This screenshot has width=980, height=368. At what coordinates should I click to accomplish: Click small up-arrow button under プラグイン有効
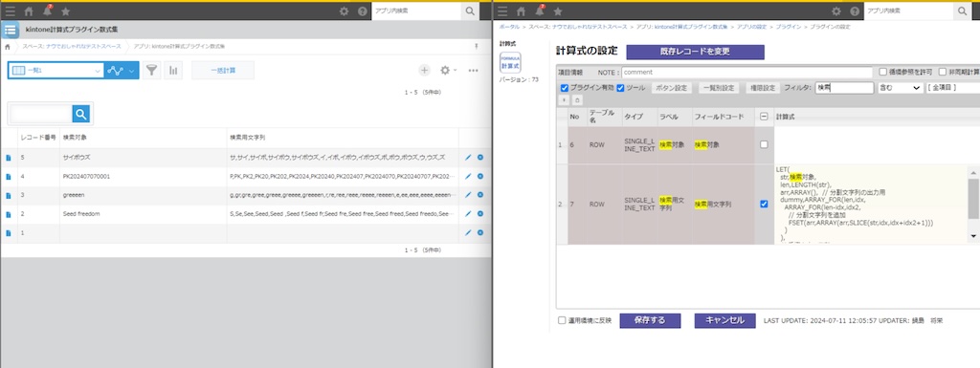(565, 99)
